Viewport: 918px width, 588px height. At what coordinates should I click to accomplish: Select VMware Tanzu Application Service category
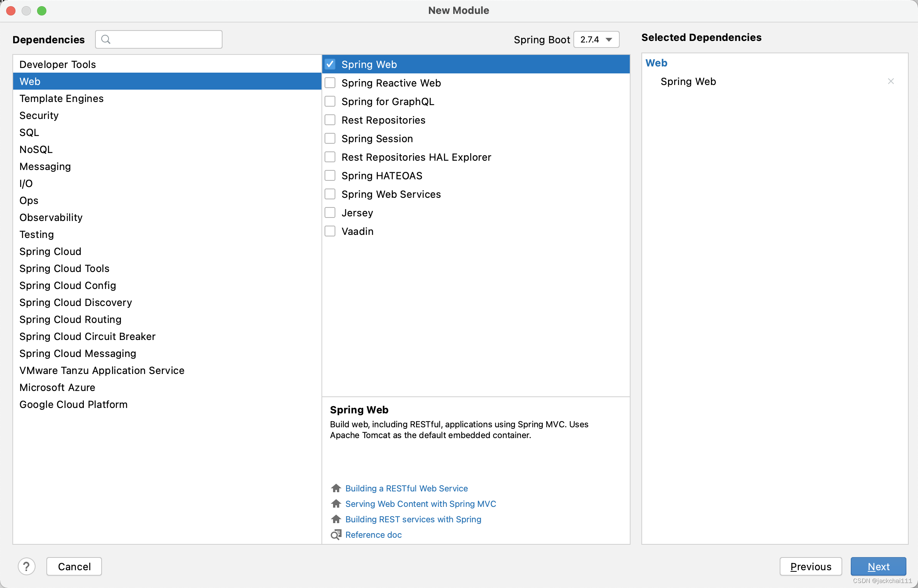click(167, 370)
